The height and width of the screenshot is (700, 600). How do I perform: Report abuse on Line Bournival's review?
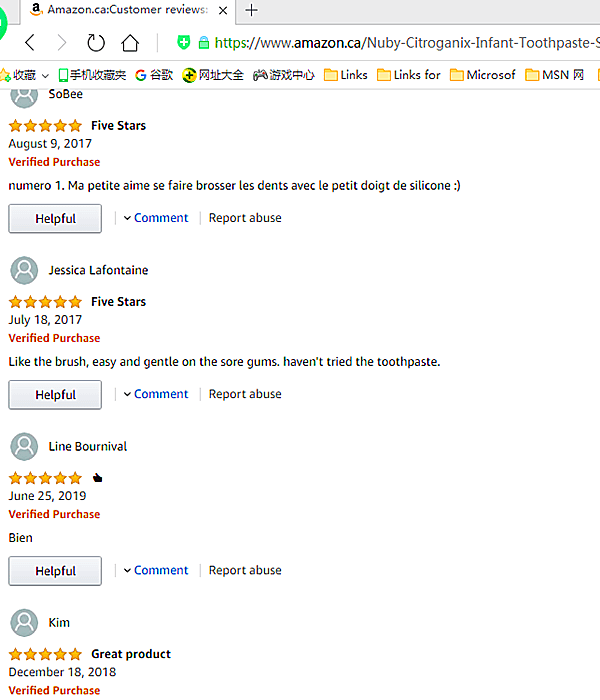(245, 570)
